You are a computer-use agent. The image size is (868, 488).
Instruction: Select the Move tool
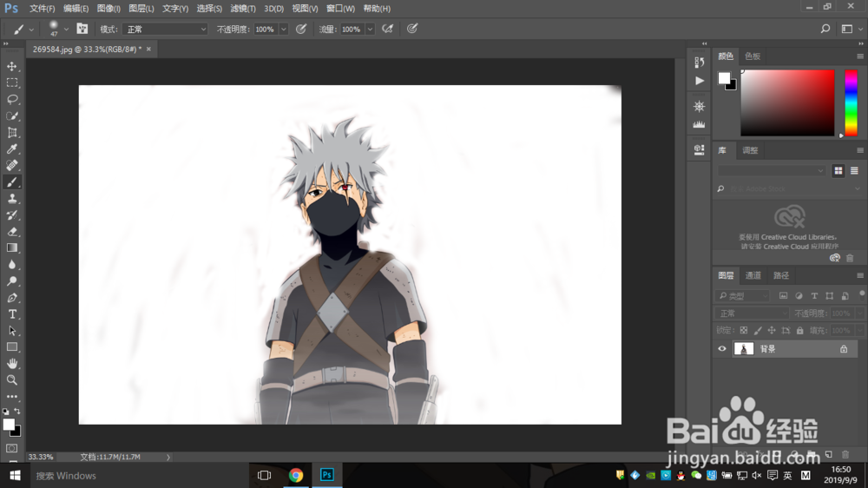click(x=12, y=67)
